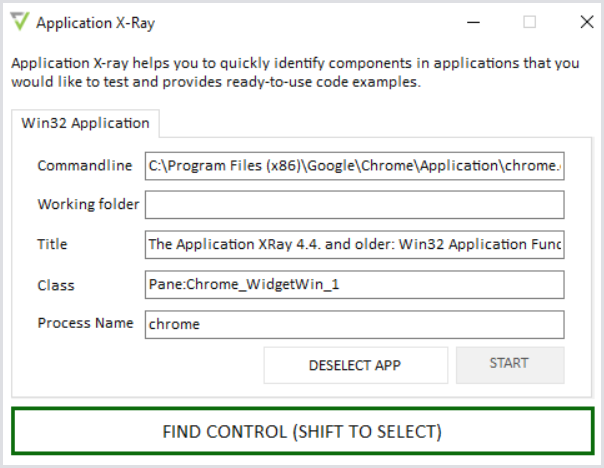Click the Working folder label
This screenshot has height=468, width=604.
[x=88, y=204]
